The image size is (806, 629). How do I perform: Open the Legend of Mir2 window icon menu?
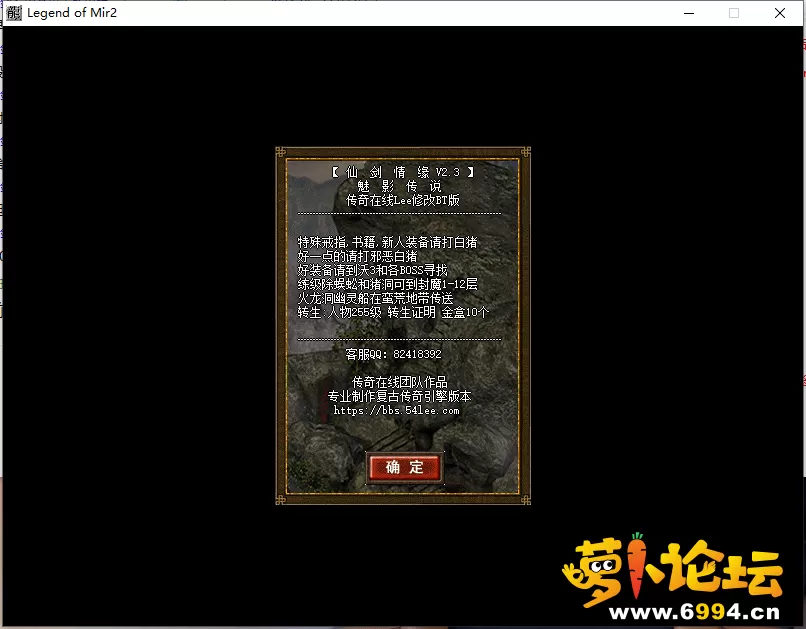[x=14, y=13]
